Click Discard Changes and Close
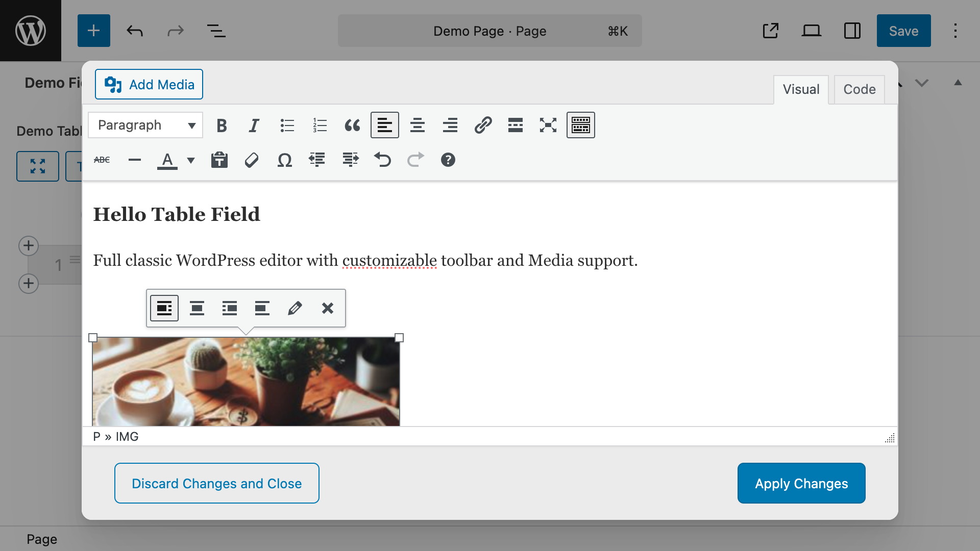This screenshot has height=551, width=980. pos(217,484)
